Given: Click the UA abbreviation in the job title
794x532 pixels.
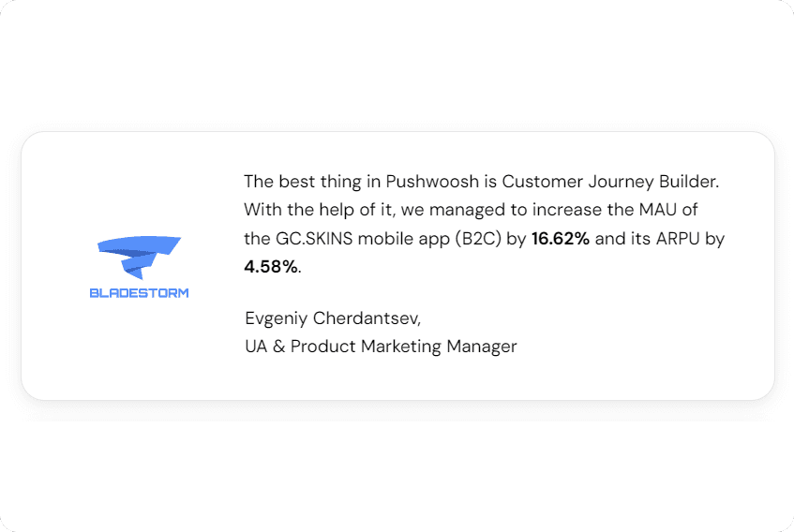Looking at the screenshot, I should (x=255, y=347).
